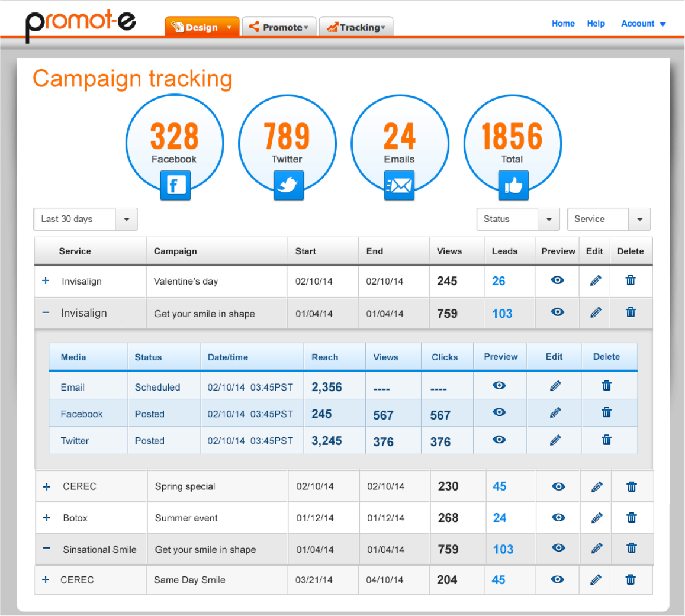The height and width of the screenshot is (616, 685).
Task: Open Leads 103 in Sinsational Smile row
Action: tap(503, 549)
